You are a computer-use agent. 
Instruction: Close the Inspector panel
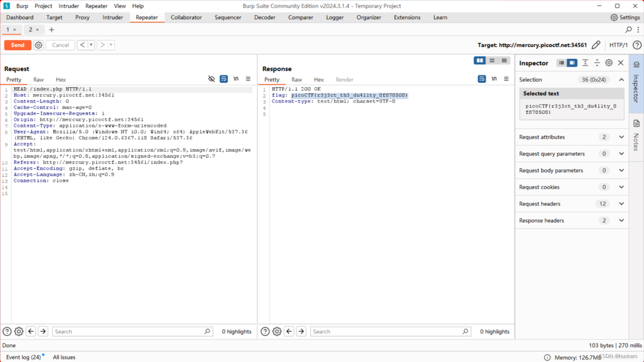coord(621,63)
